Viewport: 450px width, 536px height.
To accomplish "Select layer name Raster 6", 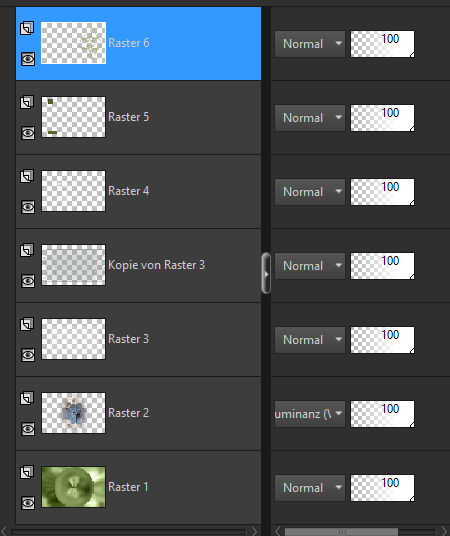I will (129, 43).
